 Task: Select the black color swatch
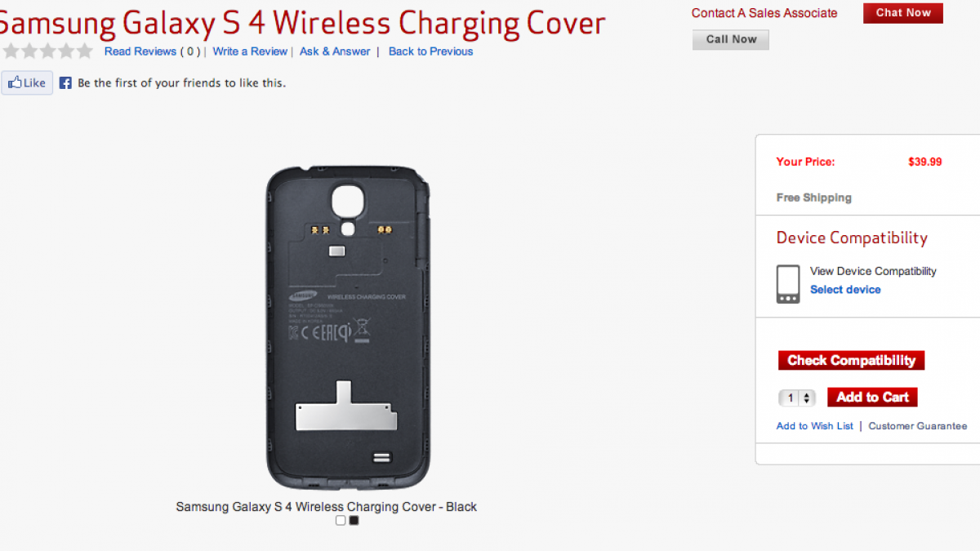point(354,520)
